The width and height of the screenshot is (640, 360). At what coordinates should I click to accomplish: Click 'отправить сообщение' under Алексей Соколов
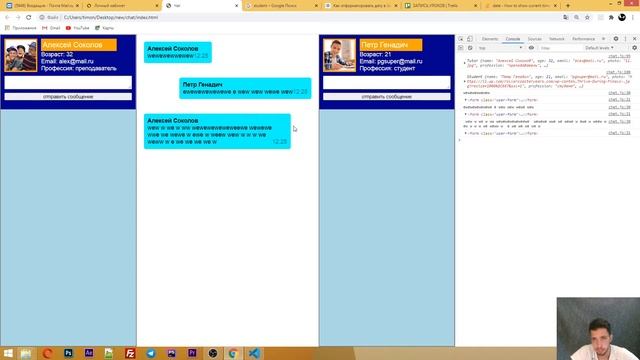pyautogui.click(x=68, y=97)
